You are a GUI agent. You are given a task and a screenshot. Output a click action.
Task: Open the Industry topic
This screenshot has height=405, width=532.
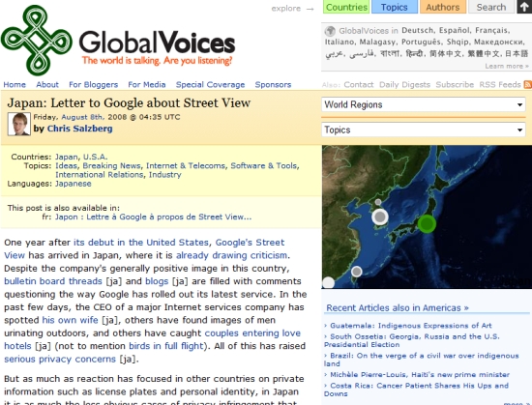164,175
